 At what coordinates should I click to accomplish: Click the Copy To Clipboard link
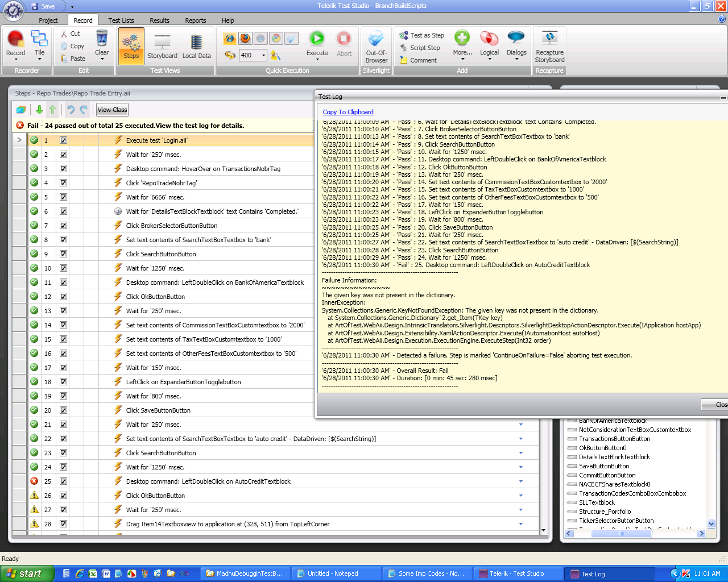(348, 112)
